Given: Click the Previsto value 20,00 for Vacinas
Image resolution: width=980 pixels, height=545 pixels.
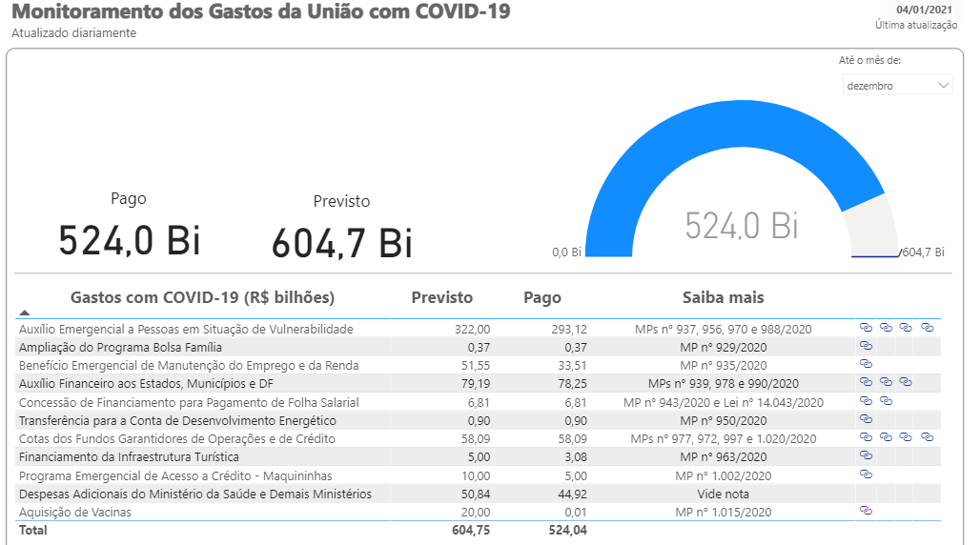Looking at the screenshot, I should (x=476, y=513).
